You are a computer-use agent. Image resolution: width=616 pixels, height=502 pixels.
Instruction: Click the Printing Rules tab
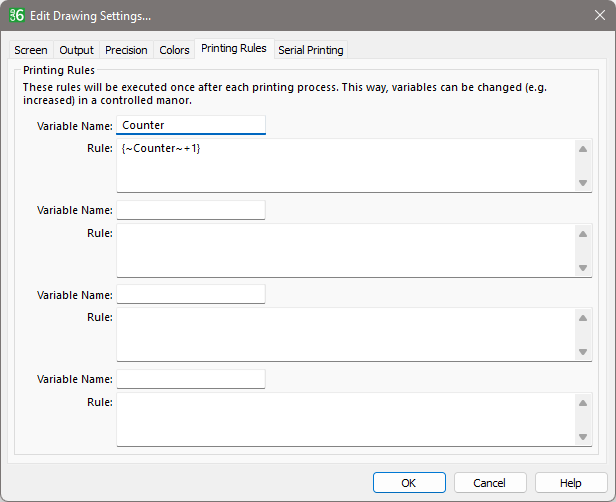coord(234,48)
